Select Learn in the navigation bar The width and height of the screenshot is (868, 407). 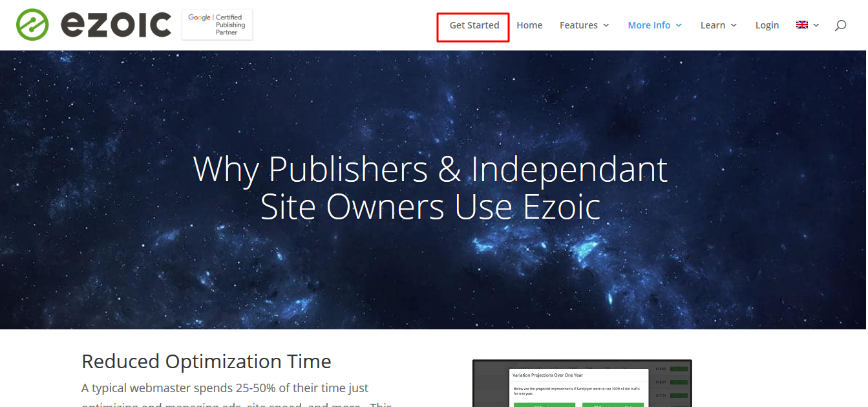(x=713, y=25)
